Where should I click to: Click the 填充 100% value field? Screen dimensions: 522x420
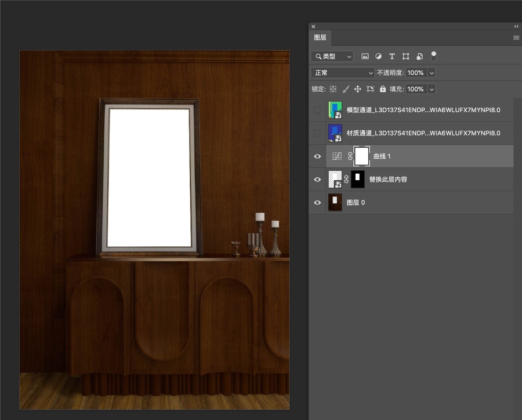(416, 89)
